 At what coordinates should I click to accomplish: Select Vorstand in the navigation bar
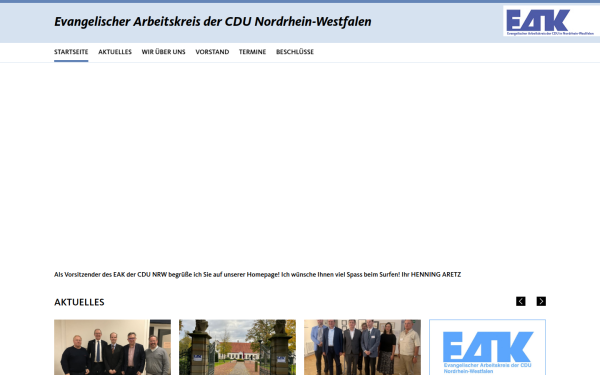[x=212, y=52]
